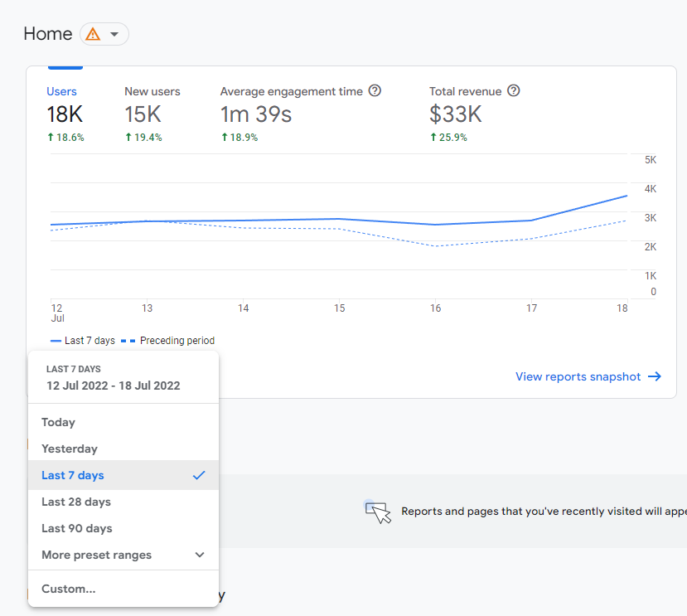This screenshot has height=616, width=687.
Task: Click the dashed Preceding period legend icon
Action: click(x=128, y=341)
